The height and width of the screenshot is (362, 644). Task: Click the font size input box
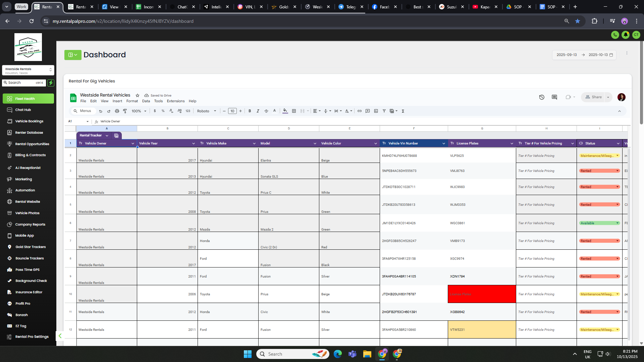[x=232, y=111]
